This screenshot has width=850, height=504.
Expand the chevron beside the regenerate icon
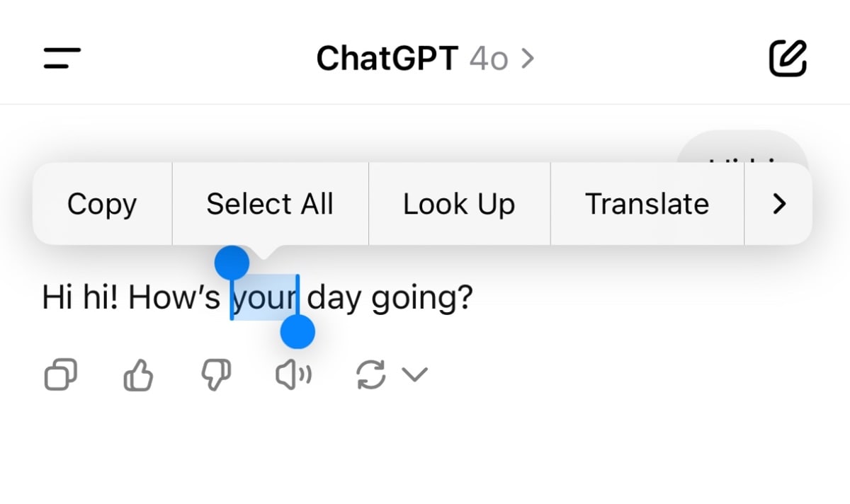pyautogui.click(x=415, y=374)
